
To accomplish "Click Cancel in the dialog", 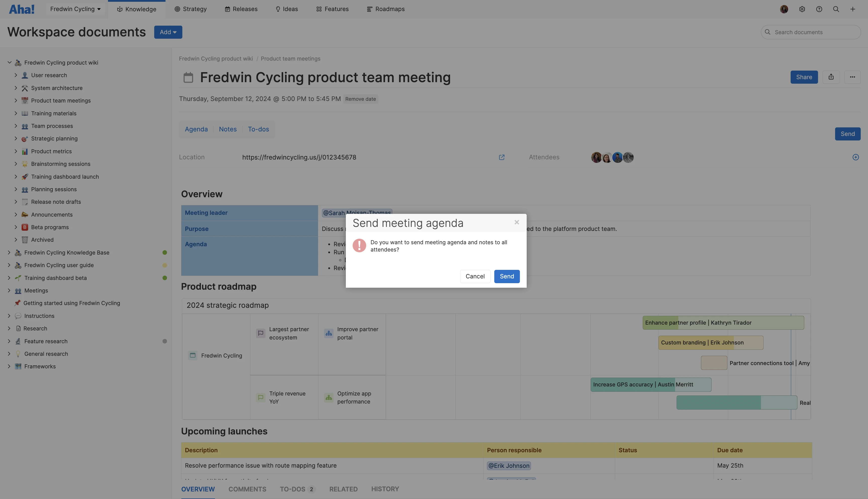I will tap(475, 276).
